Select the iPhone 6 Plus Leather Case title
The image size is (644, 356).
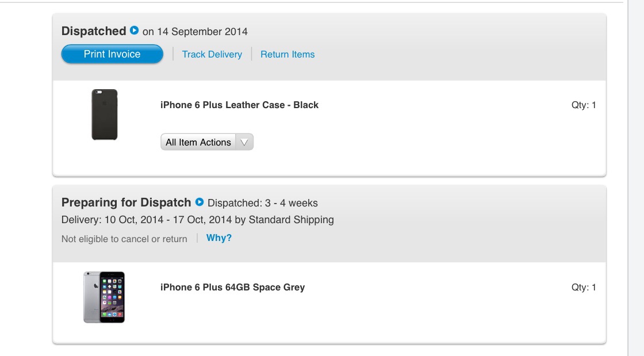[239, 105]
